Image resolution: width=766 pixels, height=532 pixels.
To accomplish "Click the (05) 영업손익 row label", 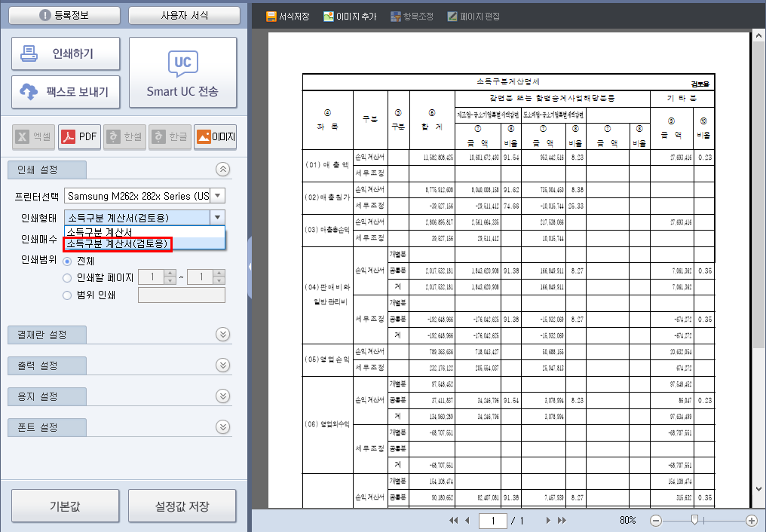I will [327, 359].
